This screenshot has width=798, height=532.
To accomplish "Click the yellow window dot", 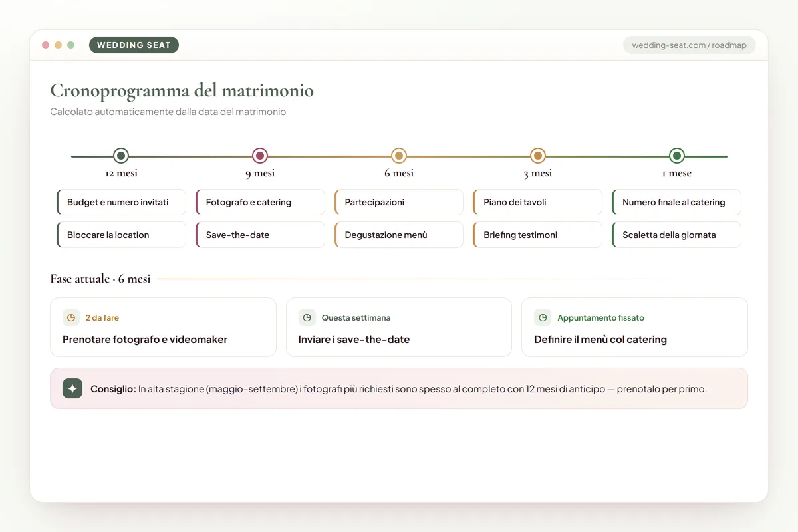I will (x=59, y=45).
